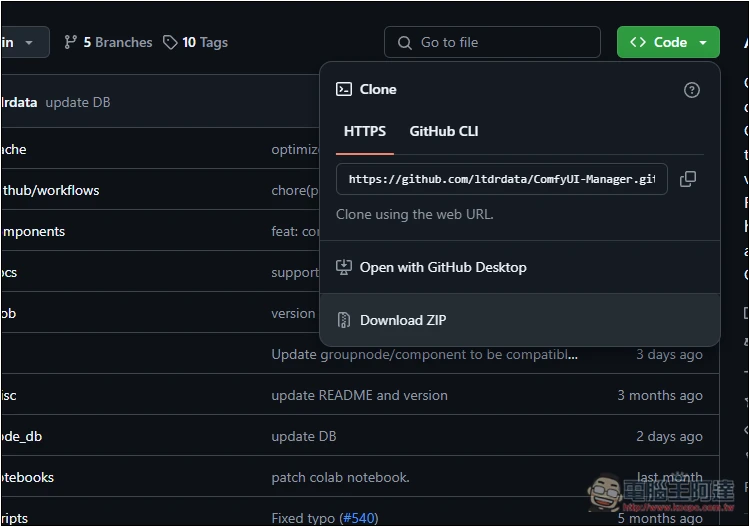The image size is (750, 527).
Task: Switch to the HTTPS tab
Action: [364, 131]
